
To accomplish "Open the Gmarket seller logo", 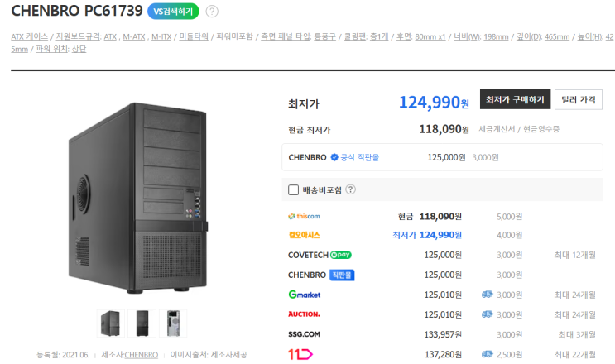I will 305,295.
